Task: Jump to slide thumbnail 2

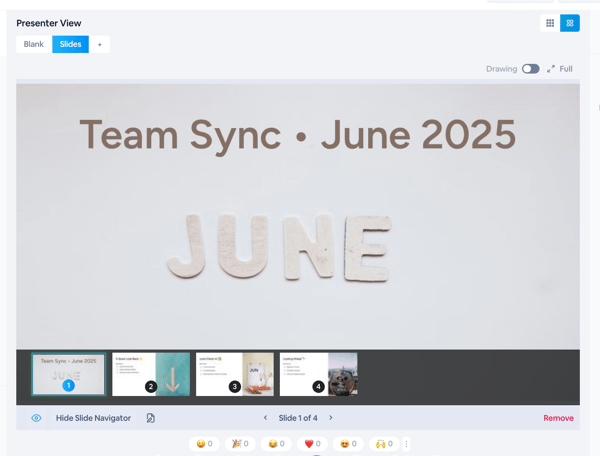Action: [151, 374]
